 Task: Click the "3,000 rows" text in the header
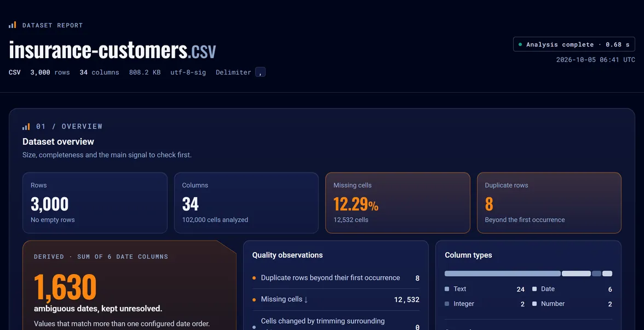(x=50, y=72)
